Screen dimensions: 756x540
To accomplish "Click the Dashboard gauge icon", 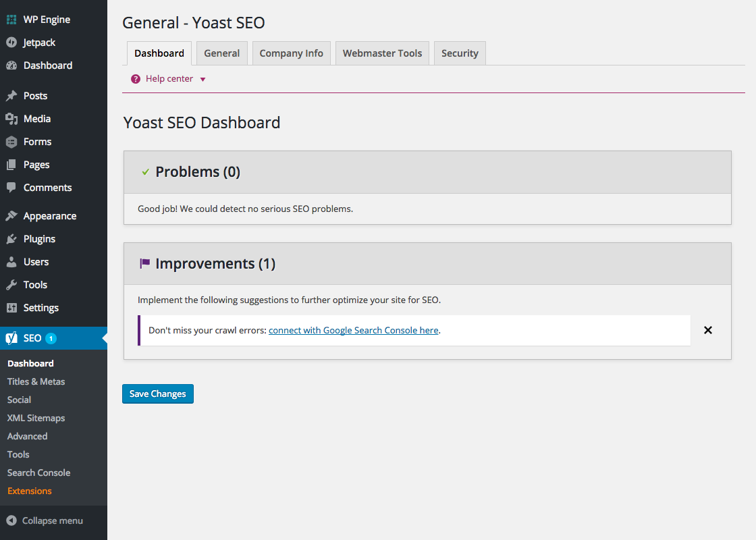I will pyautogui.click(x=11, y=65).
